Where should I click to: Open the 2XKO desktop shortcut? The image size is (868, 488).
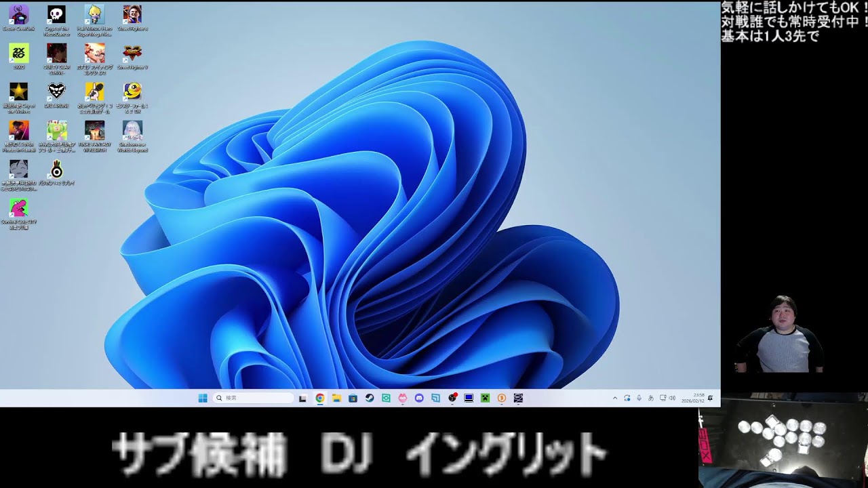[18, 57]
